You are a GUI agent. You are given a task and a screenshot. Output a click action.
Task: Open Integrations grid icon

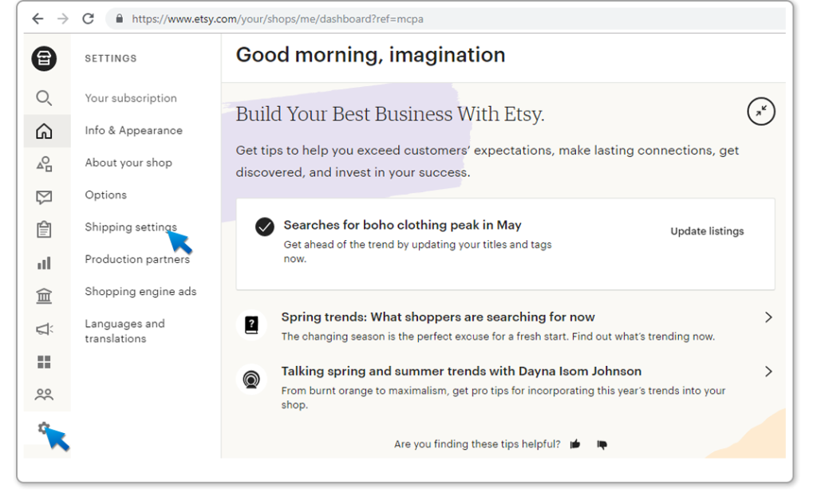click(x=44, y=362)
